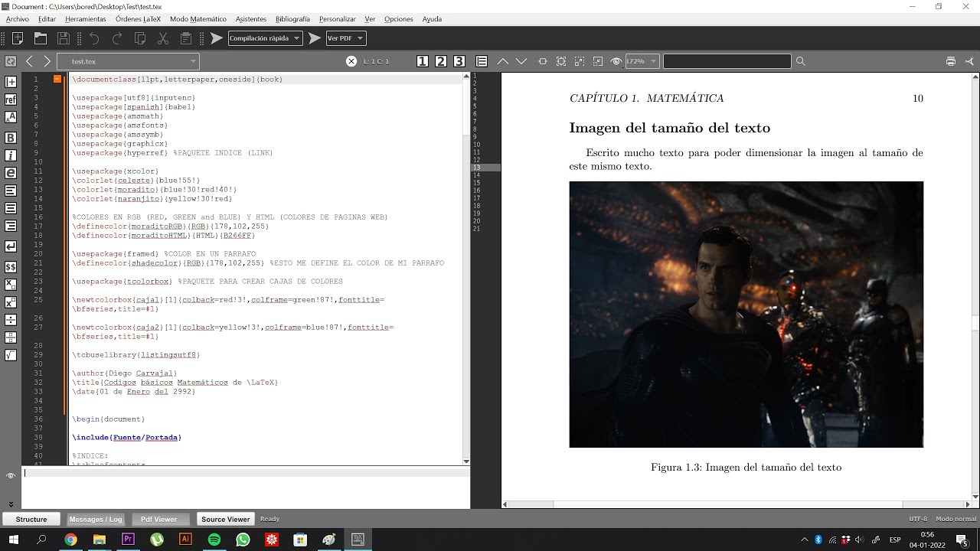
Task: Toggle the Messages / Log panel
Action: tap(96, 519)
